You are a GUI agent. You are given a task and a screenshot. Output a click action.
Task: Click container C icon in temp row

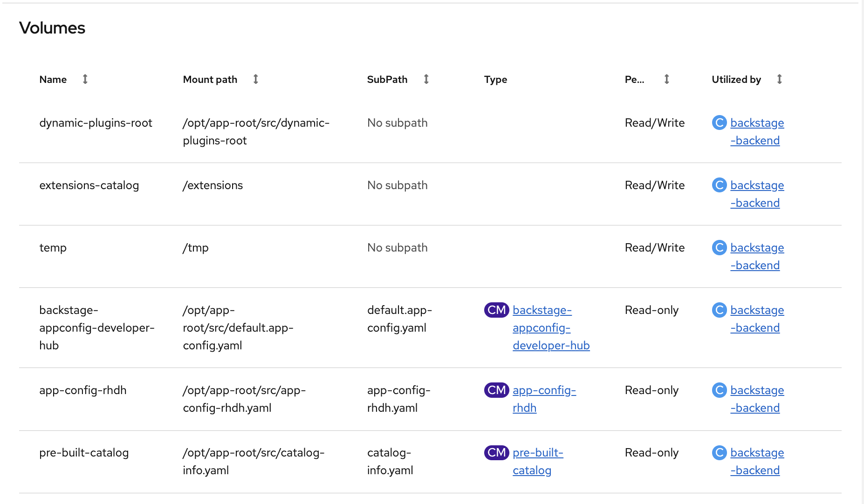719,247
